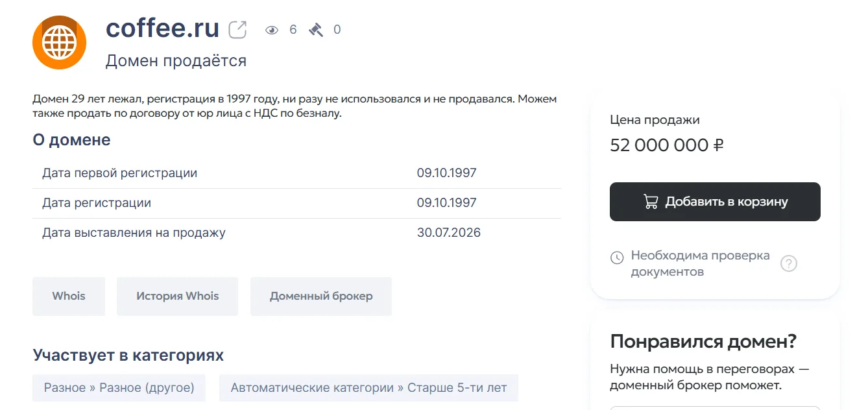Open the Whois button

[69, 296]
